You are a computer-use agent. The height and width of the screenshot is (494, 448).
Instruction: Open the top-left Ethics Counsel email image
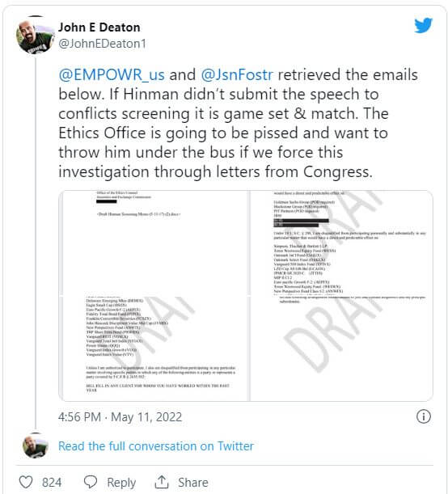(154, 243)
